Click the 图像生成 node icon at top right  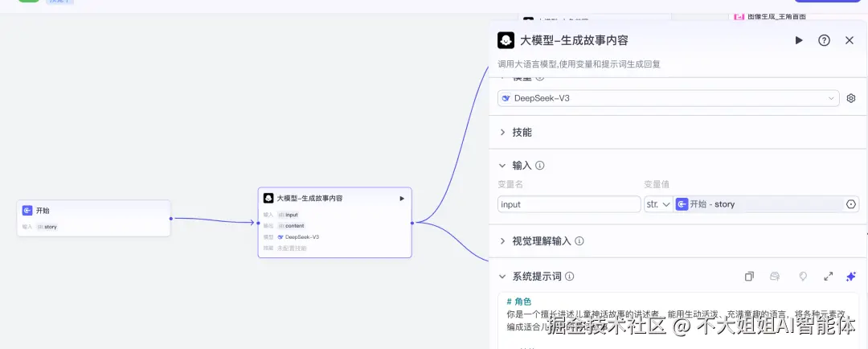[x=739, y=17]
